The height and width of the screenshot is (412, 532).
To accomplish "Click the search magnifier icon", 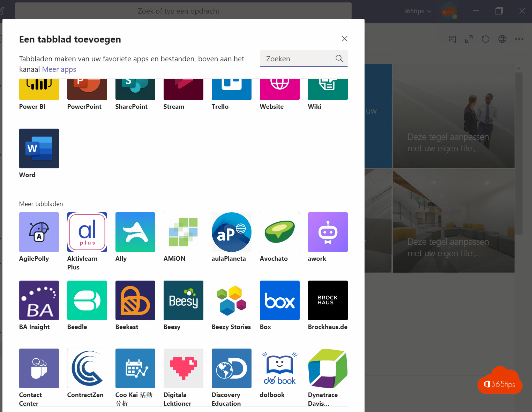I will point(339,59).
